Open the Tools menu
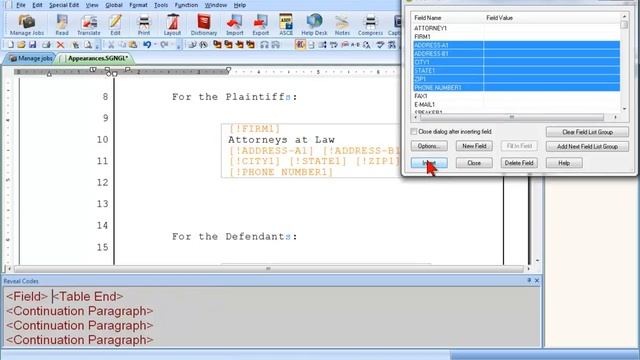The width and height of the screenshot is (640, 360). tap(161, 5)
